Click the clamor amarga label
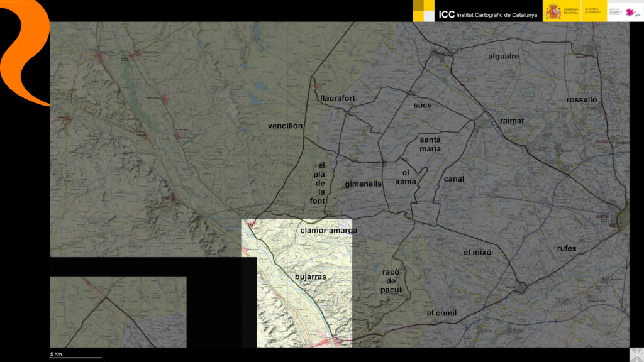 (328, 231)
